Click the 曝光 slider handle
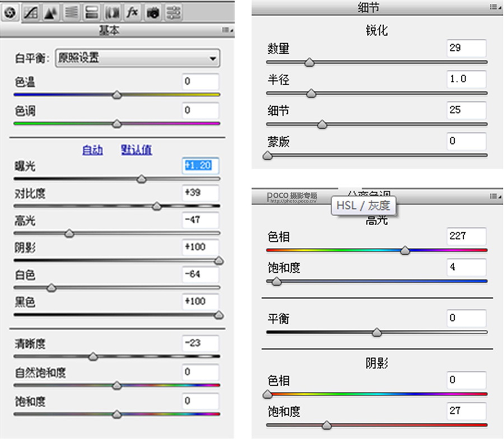The width and height of the screenshot is (504, 439). [x=142, y=179]
